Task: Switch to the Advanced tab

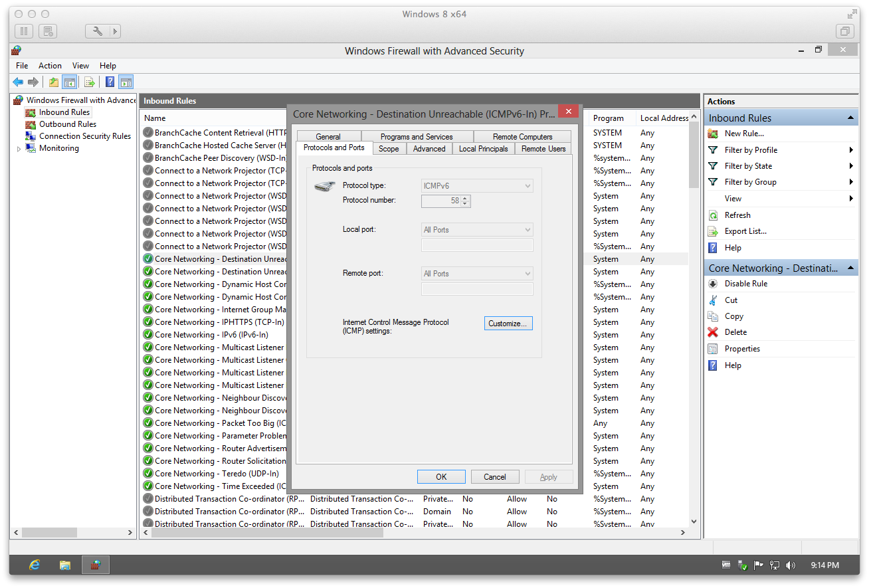Action: (x=429, y=149)
